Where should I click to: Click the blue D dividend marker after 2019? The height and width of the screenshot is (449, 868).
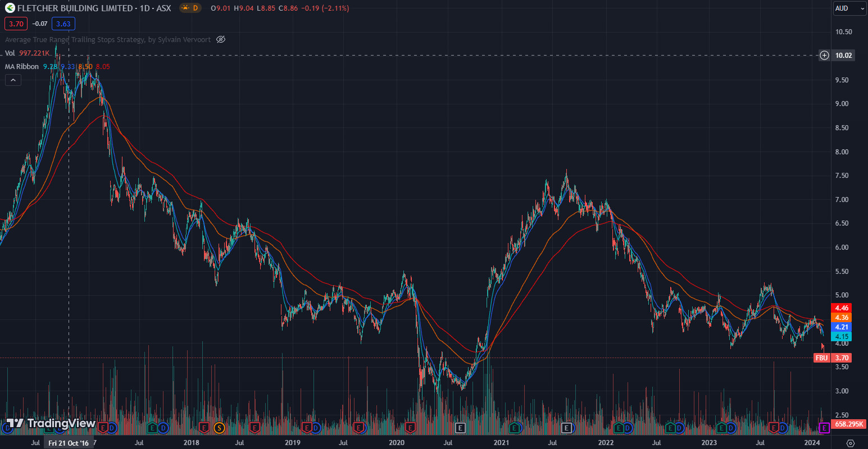pyautogui.click(x=316, y=428)
